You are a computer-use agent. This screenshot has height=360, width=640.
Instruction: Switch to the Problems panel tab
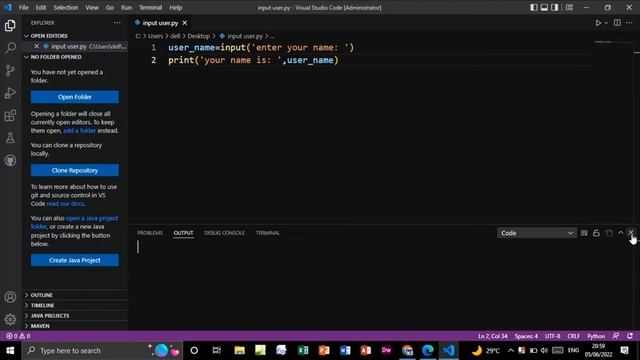[x=150, y=233]
